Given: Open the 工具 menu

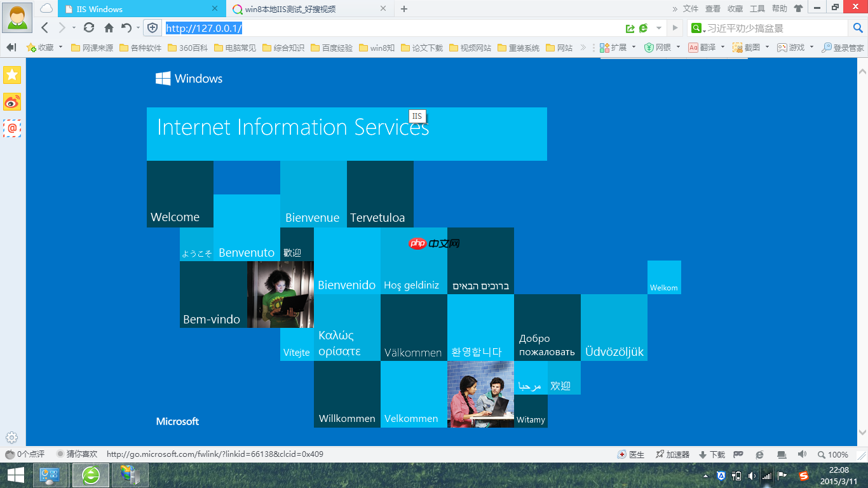Looking at the screenshot, I should 757,9.
